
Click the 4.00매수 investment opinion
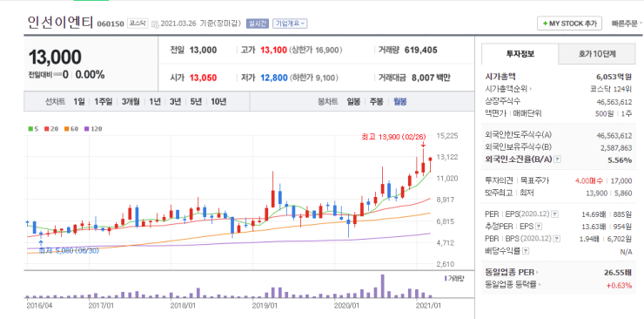click(x=589, y=180)
